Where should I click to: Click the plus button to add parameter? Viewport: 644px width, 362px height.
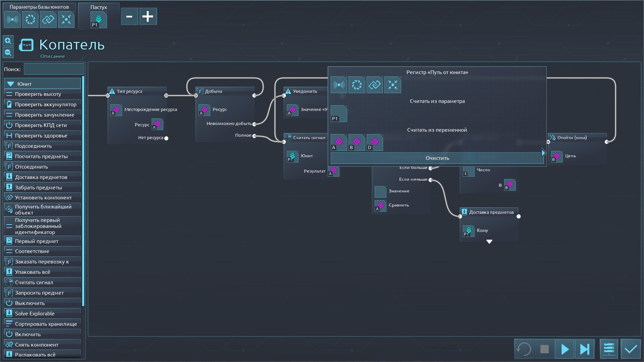pos(148,16)
